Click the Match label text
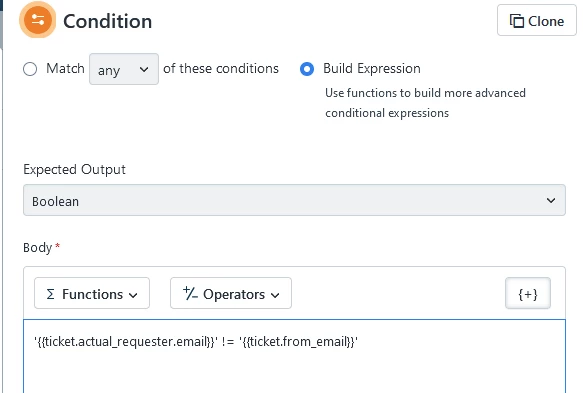 [65, 69]
